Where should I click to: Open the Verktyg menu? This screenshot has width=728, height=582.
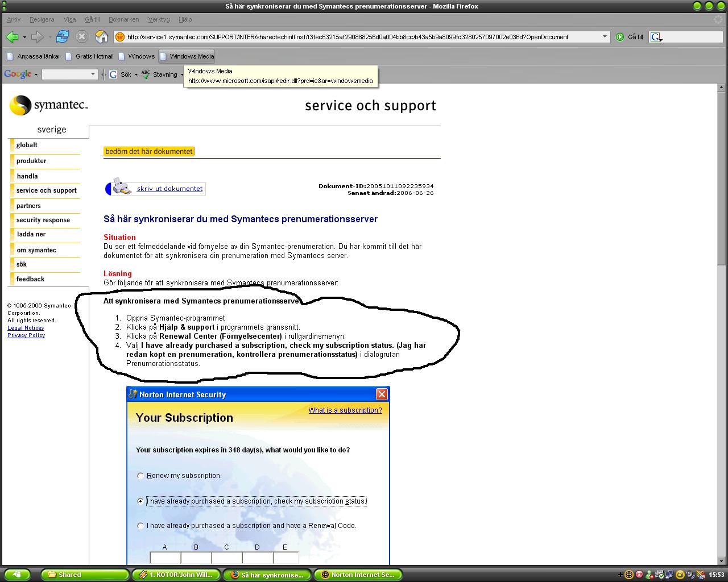[x=159, y=19]
